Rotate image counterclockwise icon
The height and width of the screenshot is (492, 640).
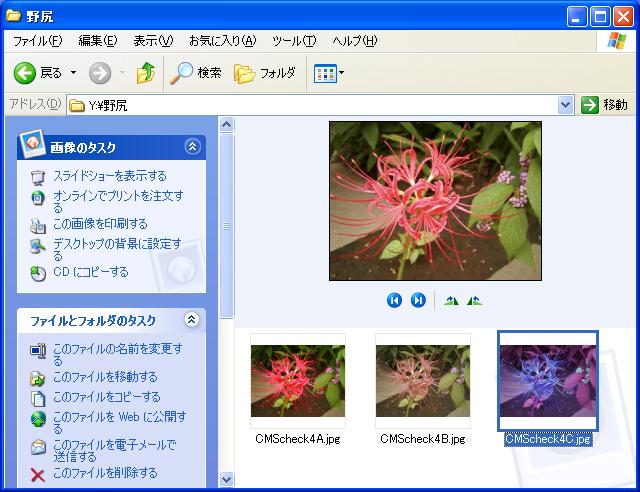(474, 301)
